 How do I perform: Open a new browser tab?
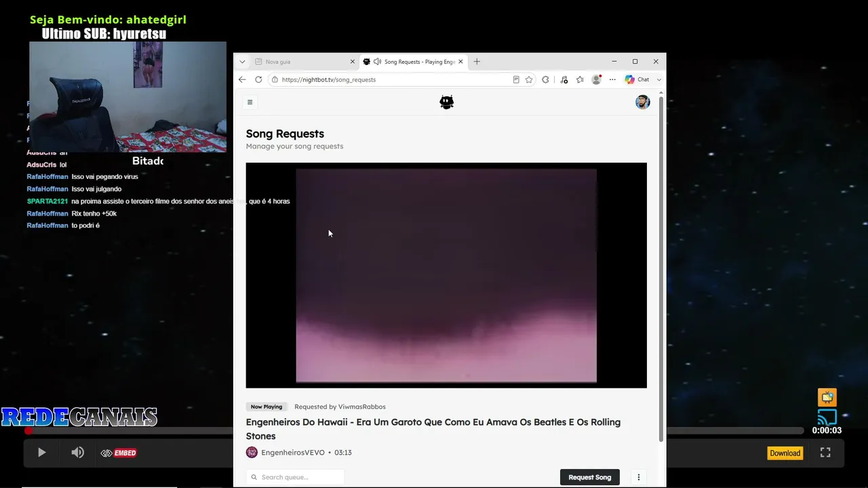(x=477, y=62)
